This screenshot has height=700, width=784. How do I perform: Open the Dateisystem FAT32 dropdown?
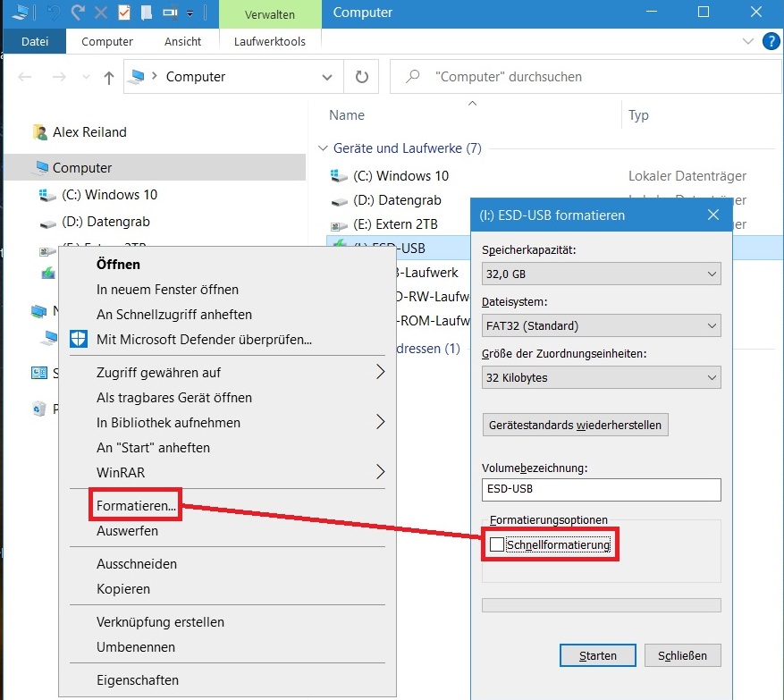[x=601, y=325]
